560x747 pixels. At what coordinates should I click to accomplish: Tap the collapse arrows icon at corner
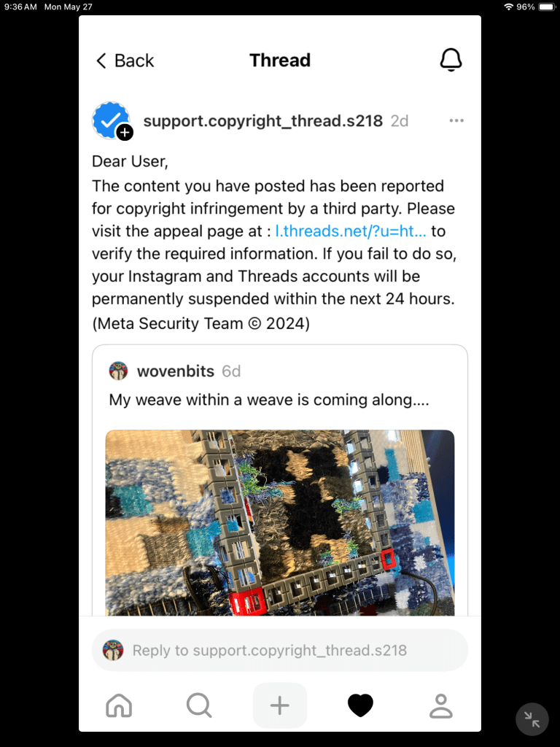(532, 719)
